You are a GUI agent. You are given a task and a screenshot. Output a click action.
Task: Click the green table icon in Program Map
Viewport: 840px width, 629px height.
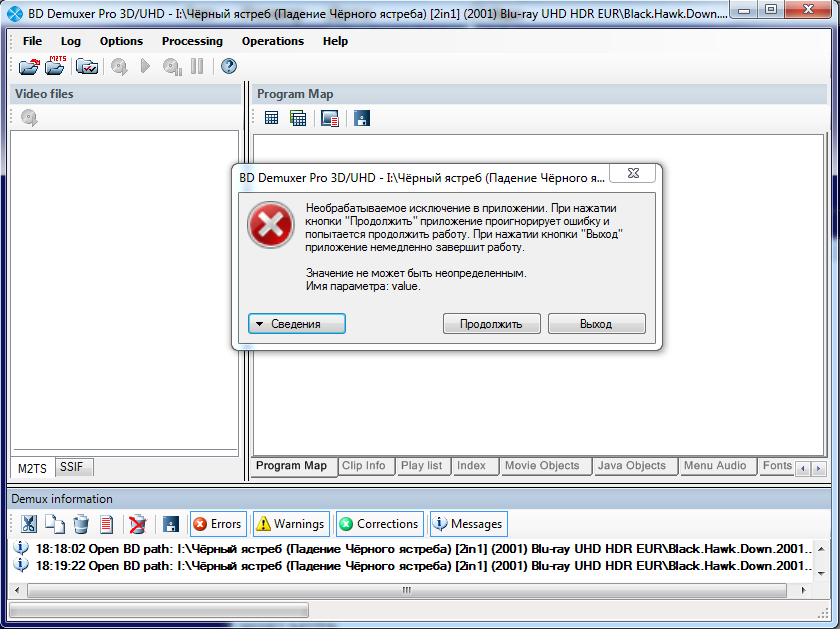click(x=298, y=118)
